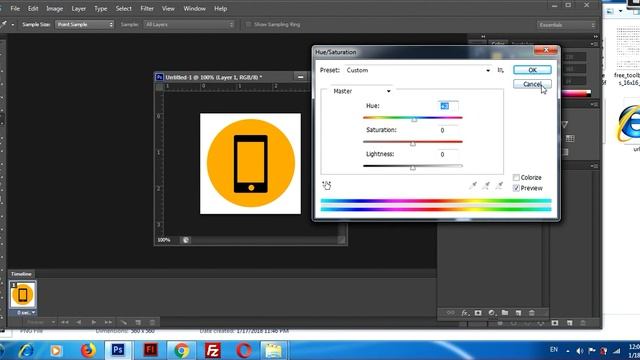Play the Timeline animation
640x360 pixels.
click(x=93, y=322)
